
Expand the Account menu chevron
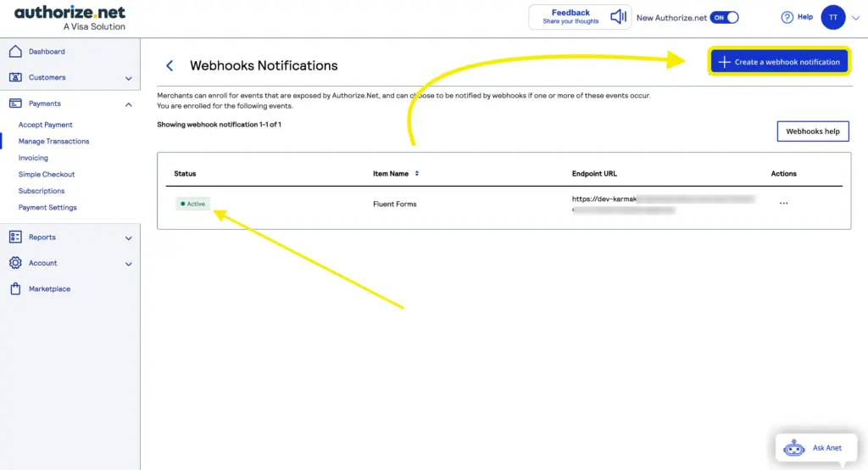click(x=129, y=264)
